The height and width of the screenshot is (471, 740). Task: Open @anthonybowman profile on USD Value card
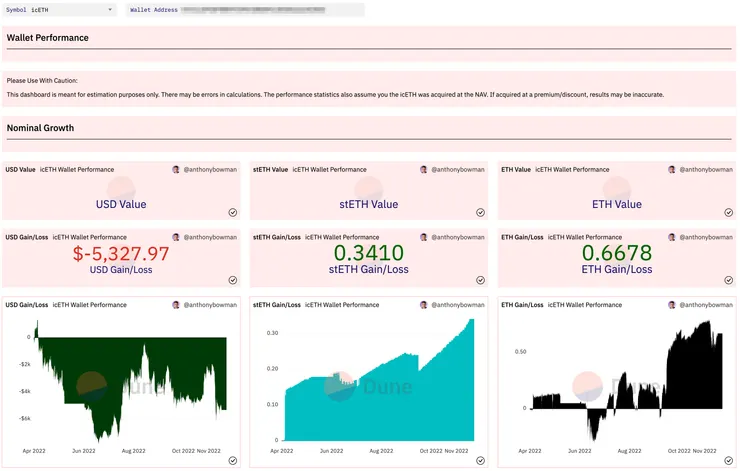(210, 169)
